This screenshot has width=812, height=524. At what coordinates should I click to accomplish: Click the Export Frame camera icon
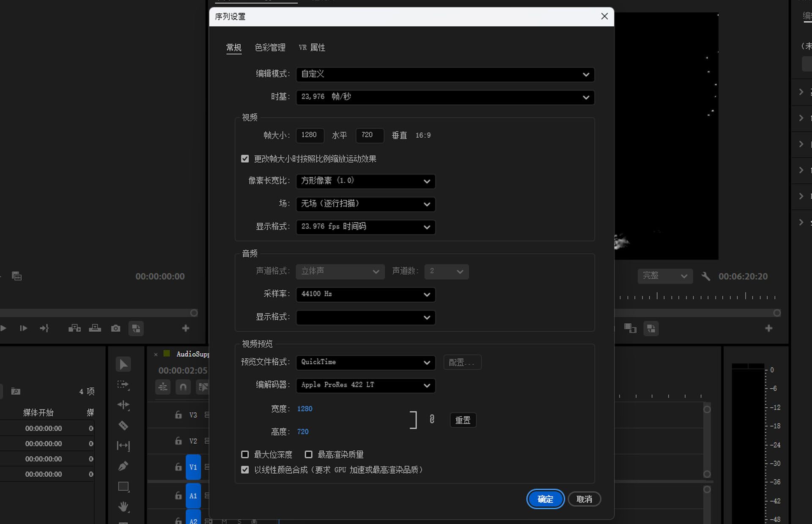tap(115, 328)
